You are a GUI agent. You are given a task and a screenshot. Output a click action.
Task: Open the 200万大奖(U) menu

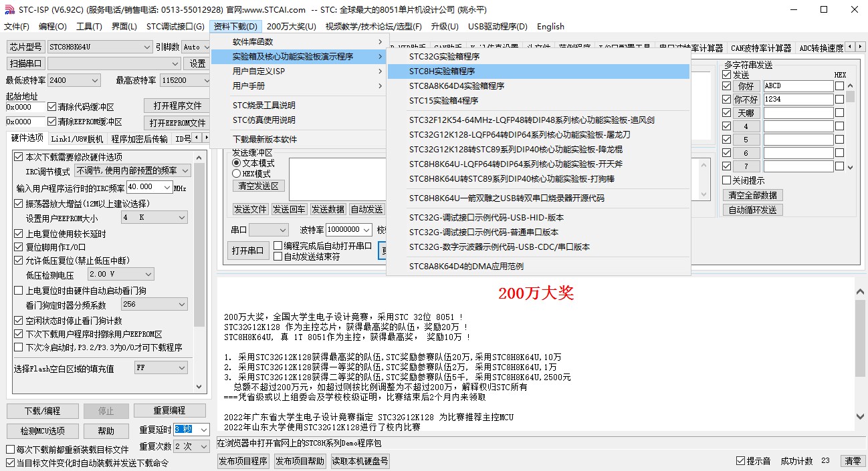pos(292,27)
